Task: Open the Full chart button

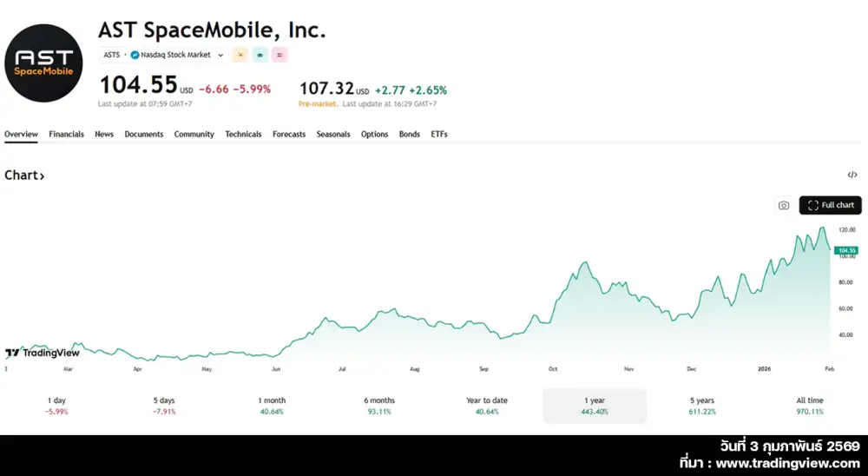Action: pyautogui.click(x=830, y=206)
